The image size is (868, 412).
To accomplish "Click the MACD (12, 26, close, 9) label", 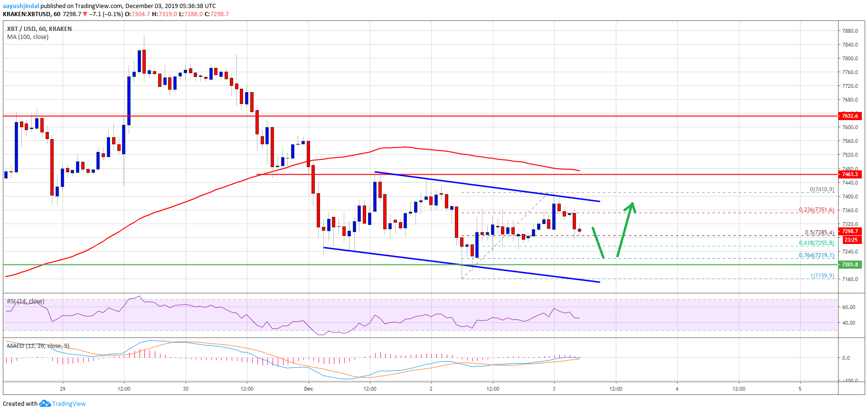I will click(x=38, y=346).
